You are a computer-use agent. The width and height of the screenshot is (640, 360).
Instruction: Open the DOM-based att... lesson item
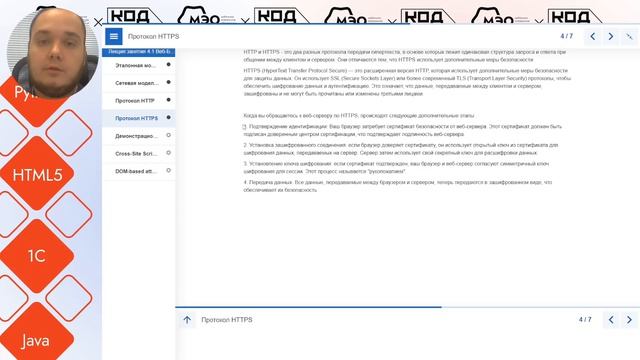[x=139, y=171]
